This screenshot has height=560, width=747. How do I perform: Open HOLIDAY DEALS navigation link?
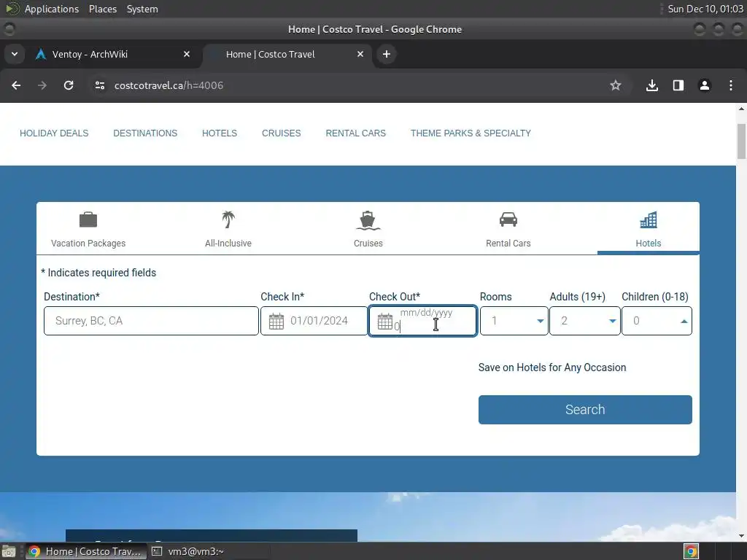(x=54, y=133)
